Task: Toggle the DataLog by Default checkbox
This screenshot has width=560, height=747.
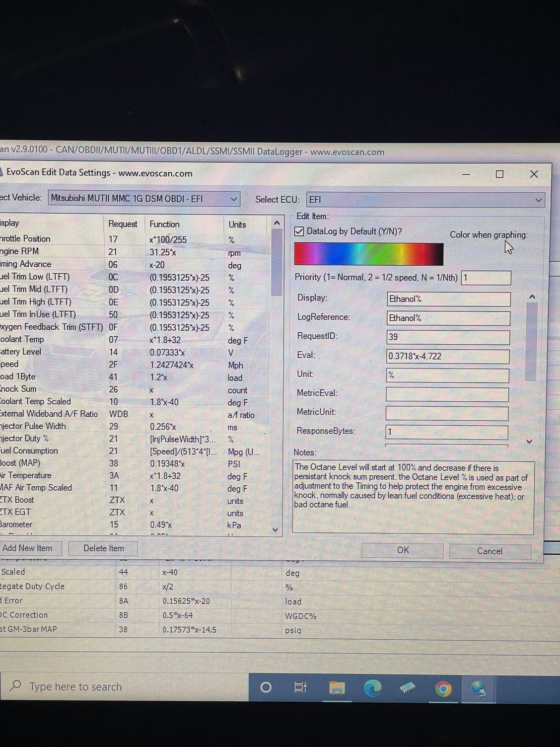Action: point(299,231)
